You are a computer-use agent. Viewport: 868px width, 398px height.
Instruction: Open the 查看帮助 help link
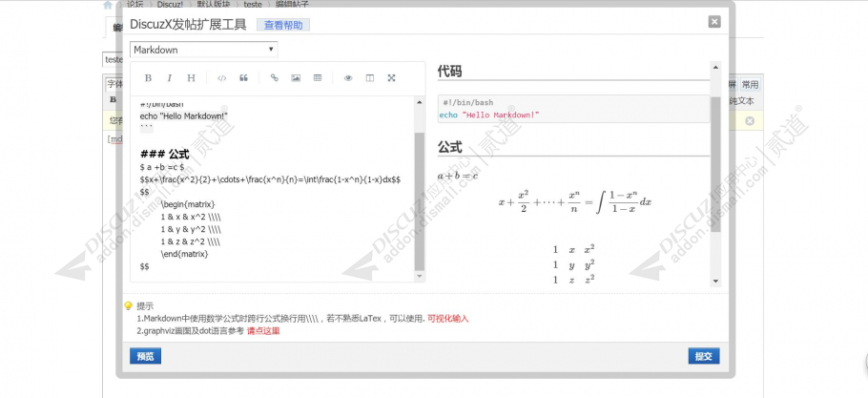(283, 25)
